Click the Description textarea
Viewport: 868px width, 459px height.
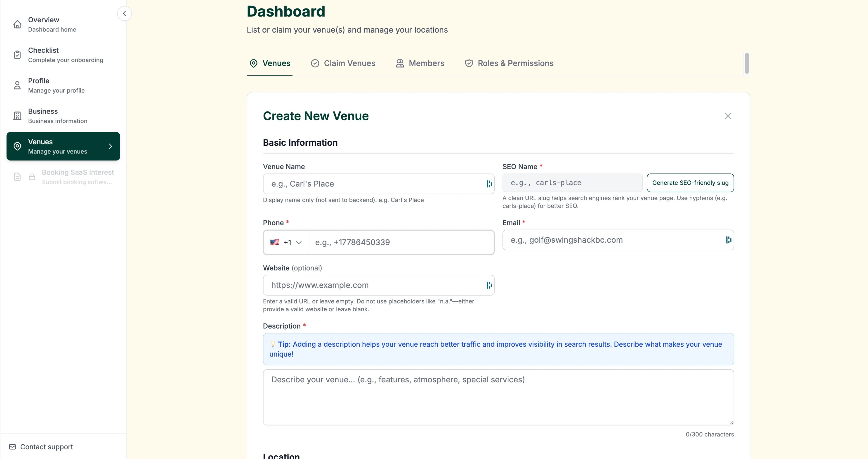pyautogui.click(x=498, y=397)
